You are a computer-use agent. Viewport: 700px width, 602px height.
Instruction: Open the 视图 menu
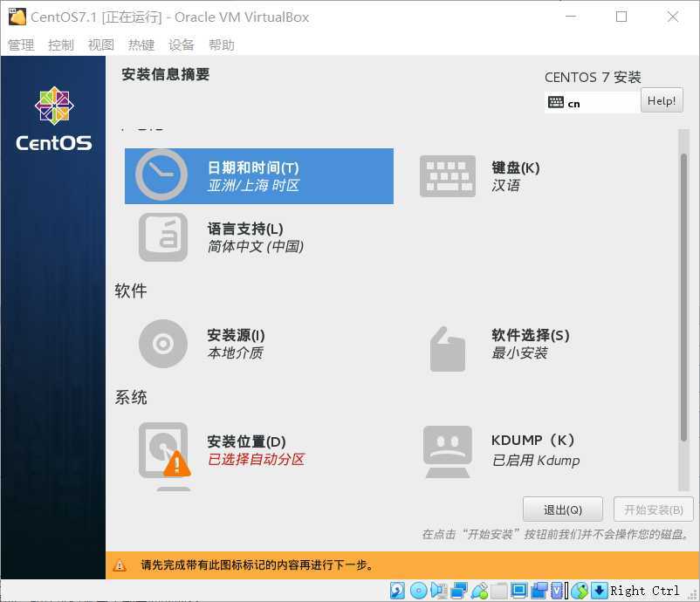click(x=101, y=44)
